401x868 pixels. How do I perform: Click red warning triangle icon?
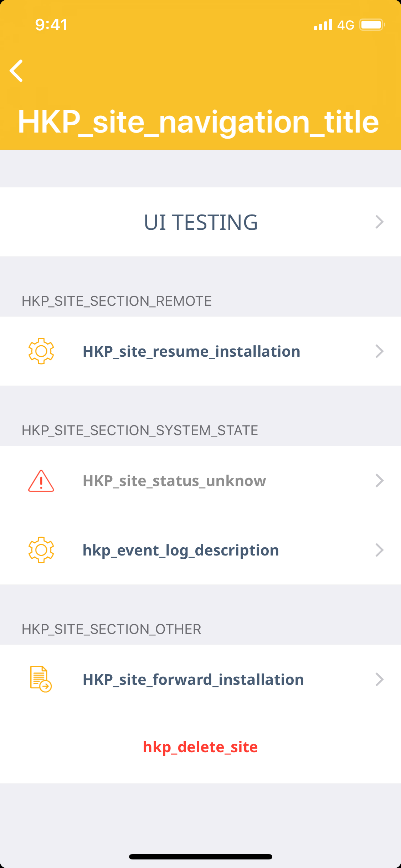tap(41, 481)
